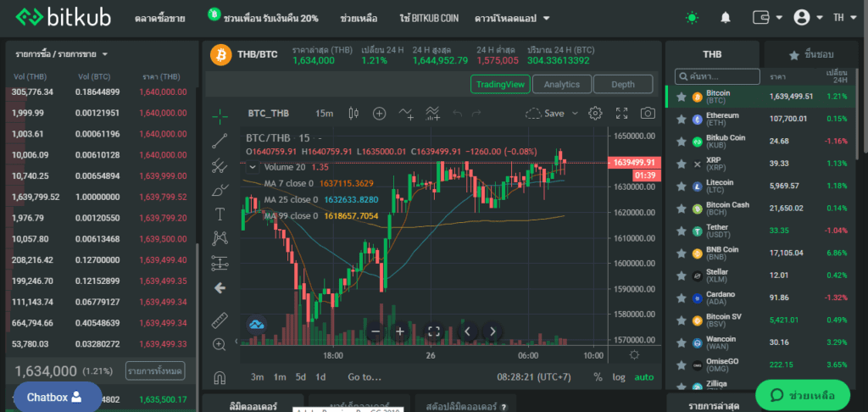Take a chart snapshot with camera icon
Image resolution: width=868 pixels, height=412 pixels.
pos(648,114)
